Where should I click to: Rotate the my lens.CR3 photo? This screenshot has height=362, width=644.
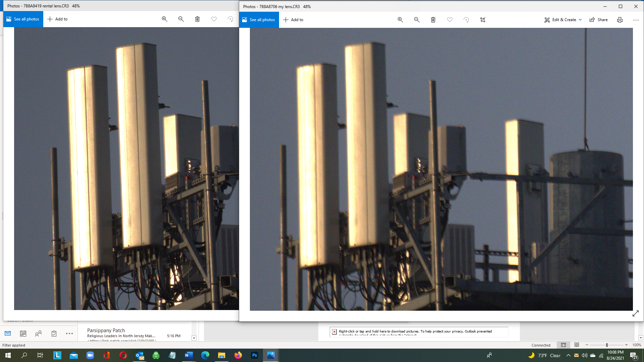(466, 20)
